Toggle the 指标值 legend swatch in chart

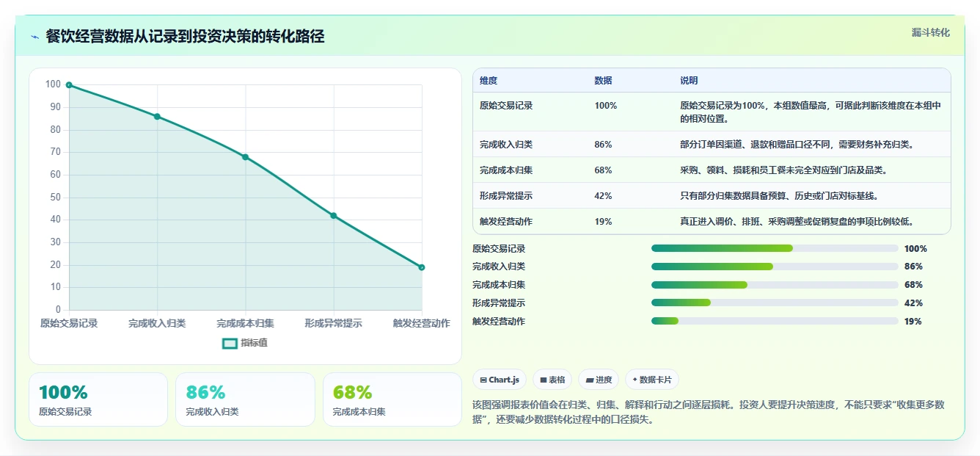(x=230, y=343)
